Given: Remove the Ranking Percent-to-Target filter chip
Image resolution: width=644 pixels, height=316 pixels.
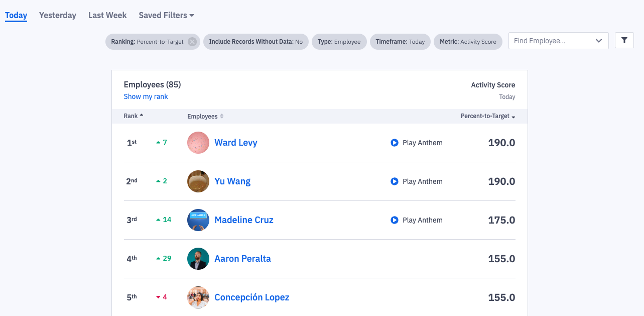Looking at the screenshot, I should tap(192, 42).
